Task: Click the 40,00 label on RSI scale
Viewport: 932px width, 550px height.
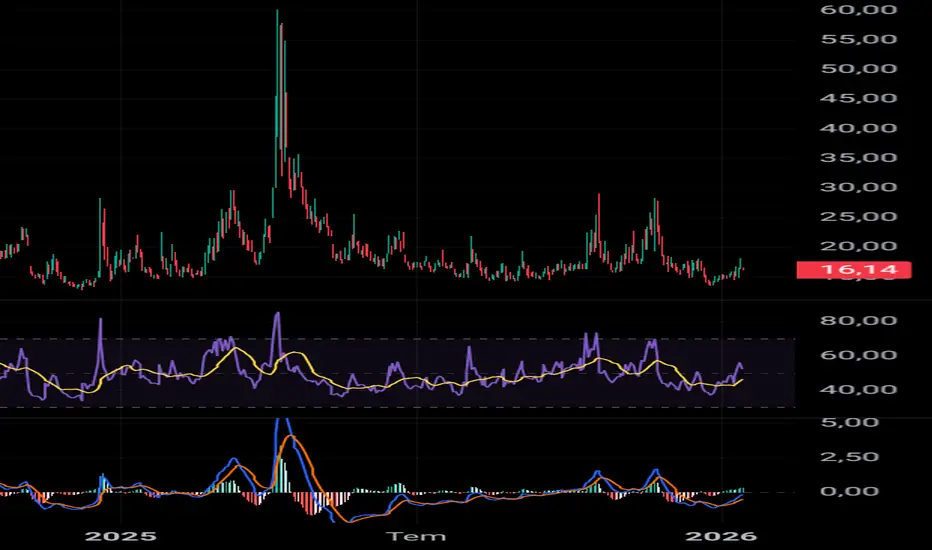Action: coord(858,389)
